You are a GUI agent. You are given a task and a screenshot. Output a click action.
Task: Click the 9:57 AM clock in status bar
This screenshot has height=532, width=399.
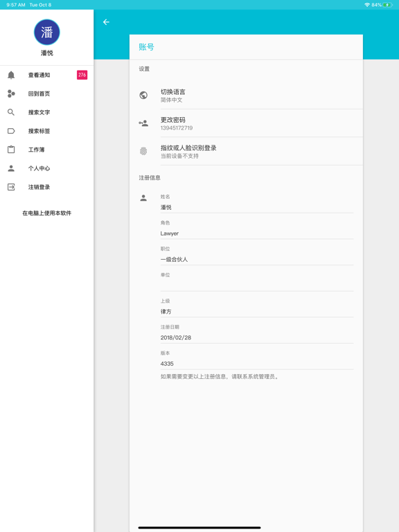[16, 5]
